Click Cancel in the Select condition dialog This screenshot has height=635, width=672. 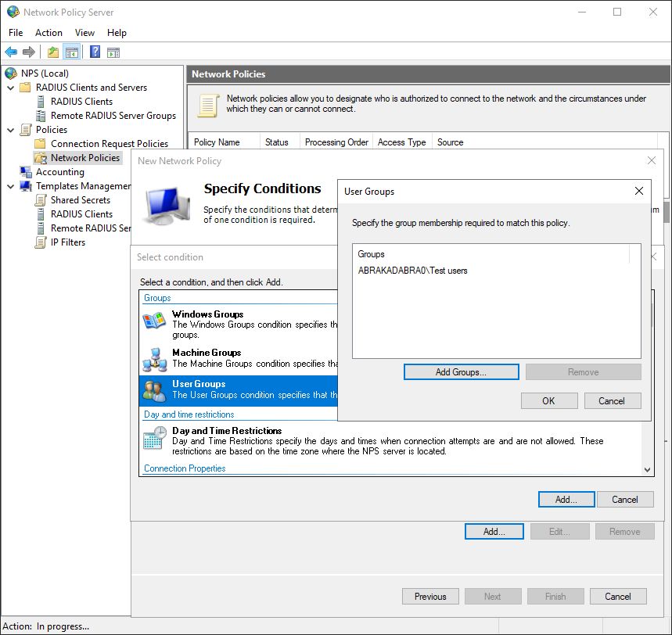[625, 500]
